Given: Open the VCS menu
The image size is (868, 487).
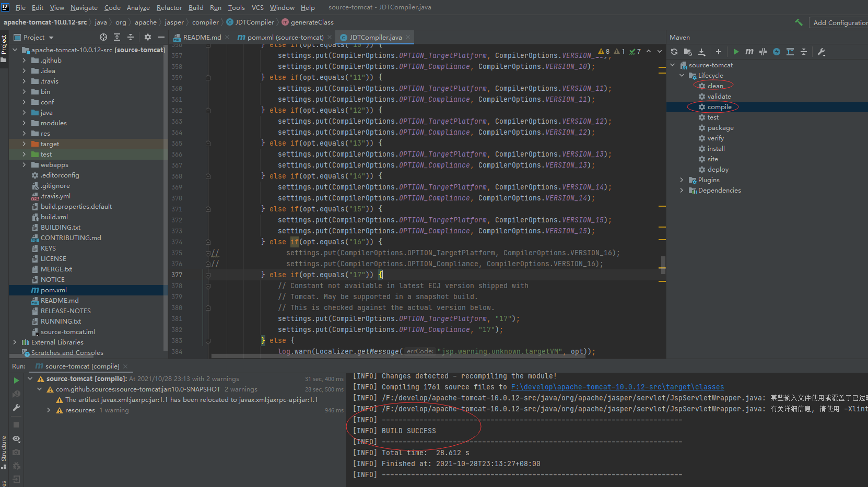Looking at the screenshot, I should pyautogui.click(x=257, y=7).
